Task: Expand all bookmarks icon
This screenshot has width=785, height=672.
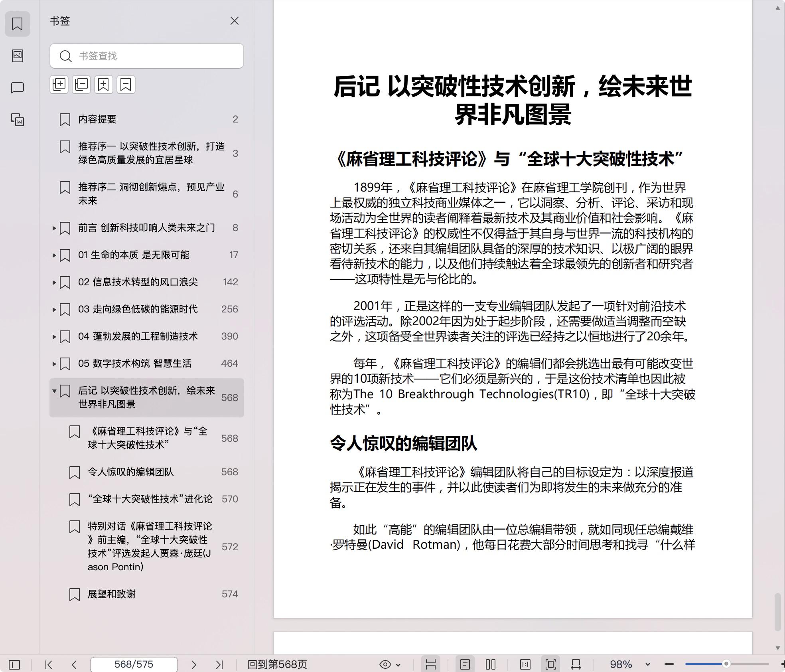Action: coord(59,85)
